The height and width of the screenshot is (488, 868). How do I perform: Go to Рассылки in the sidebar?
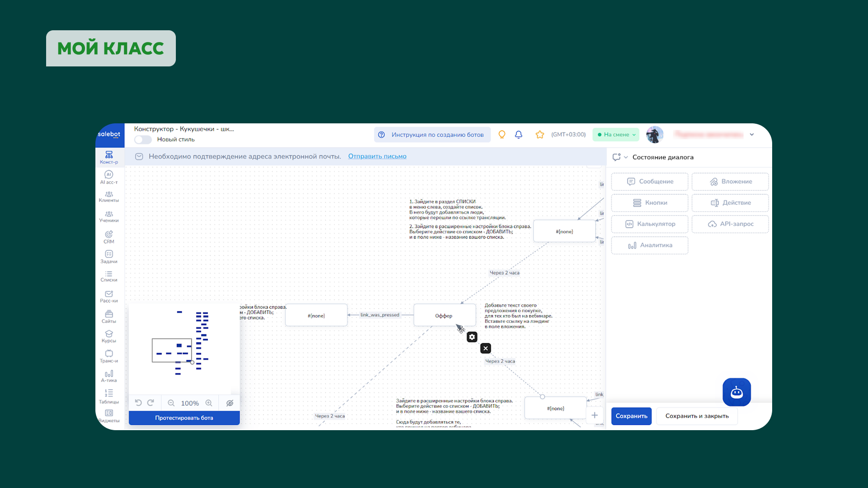click(x=108, y=296)
